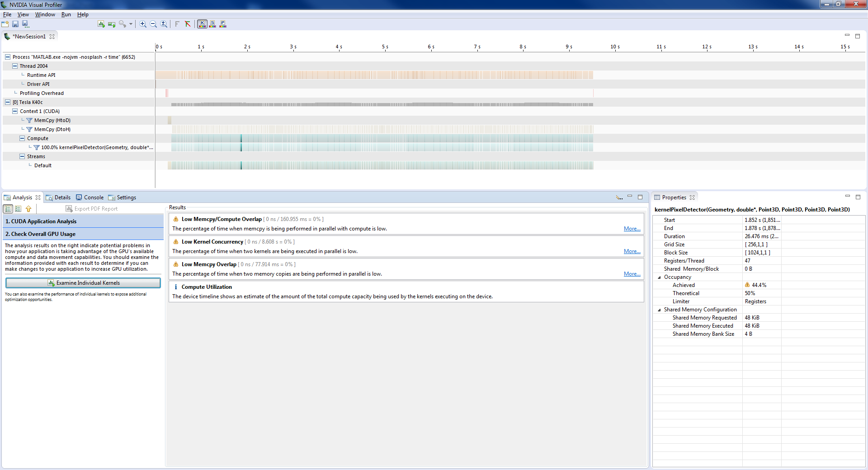
Task: Toggle the second (unguided) analysis mode button
Action: 18,209
